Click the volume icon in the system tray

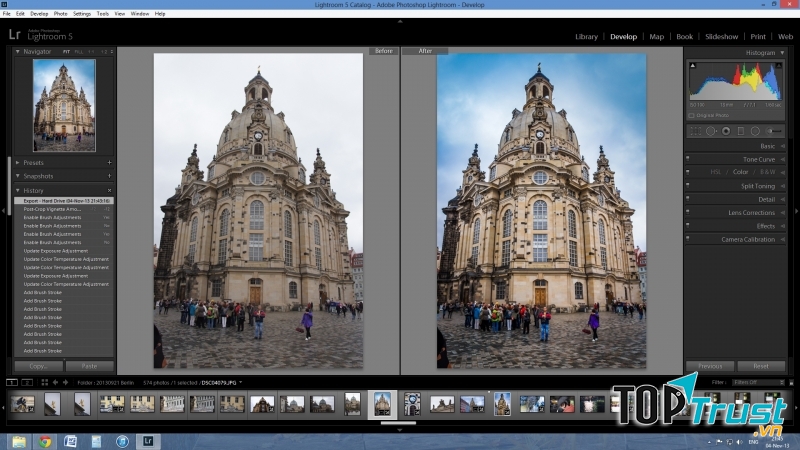[740, 442]
